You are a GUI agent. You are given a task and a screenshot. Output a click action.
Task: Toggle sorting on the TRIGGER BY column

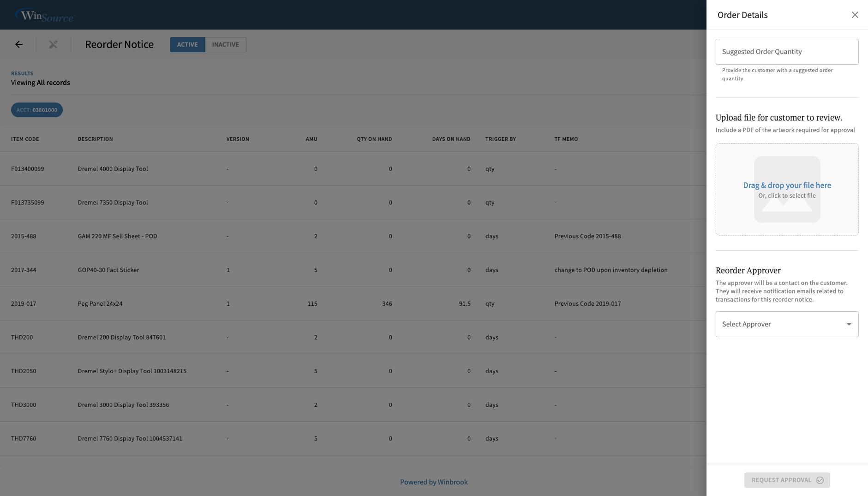coord(501,139)
